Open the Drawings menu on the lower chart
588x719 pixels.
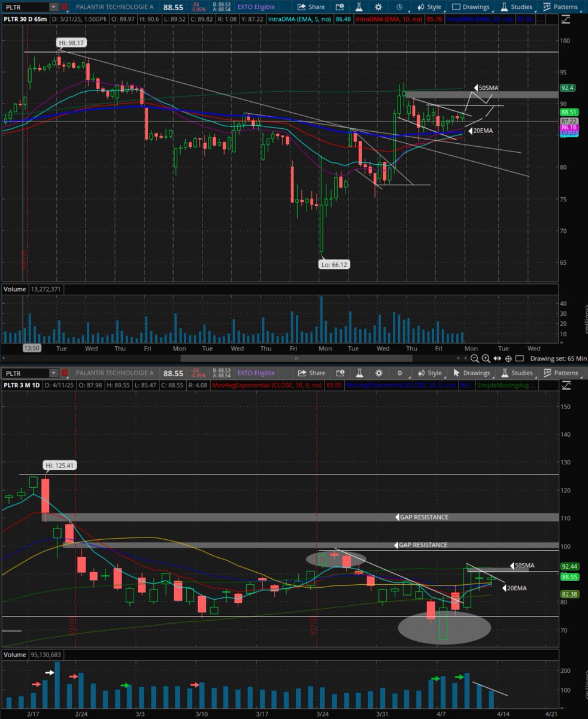[471, 373]
